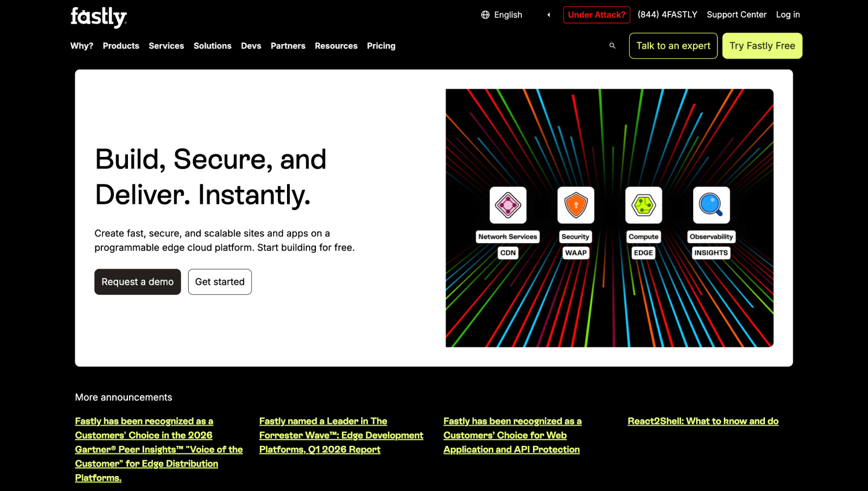Open the Solutions menu
Screen dimensions: 868x491
click(212, 46)
